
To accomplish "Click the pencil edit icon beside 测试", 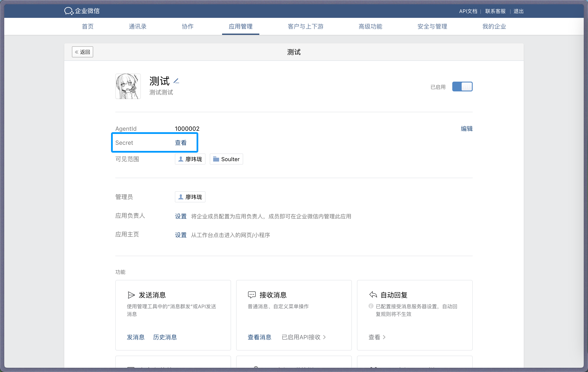I will (x=176, y=81).
